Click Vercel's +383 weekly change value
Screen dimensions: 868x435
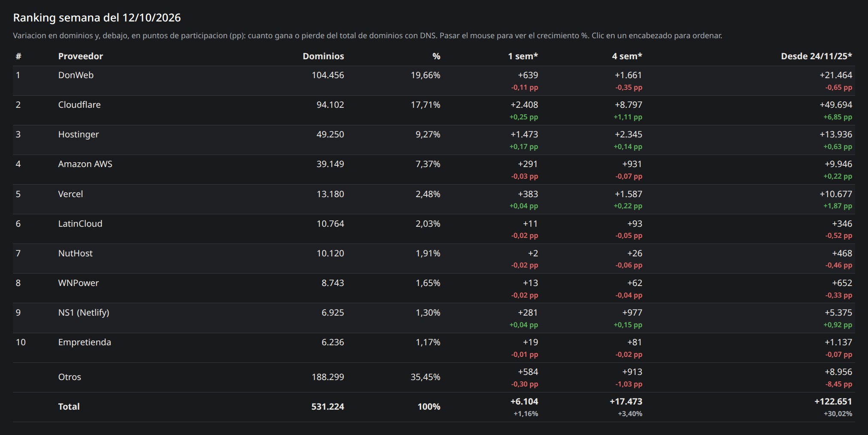pyautogui.click(x=528, y=194)
